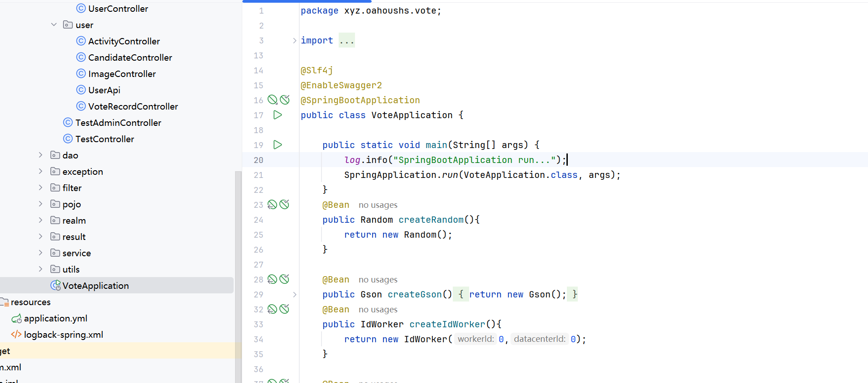Click the second gutter icon beside createGson's @Bean
The width and height of the screenshot is (868, 383).
point(284,279)
